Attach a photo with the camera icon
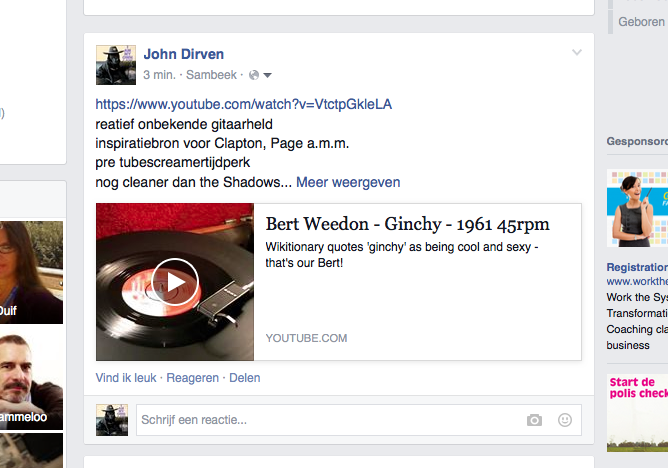Screen dimensions: 668x468 [534, 420]
